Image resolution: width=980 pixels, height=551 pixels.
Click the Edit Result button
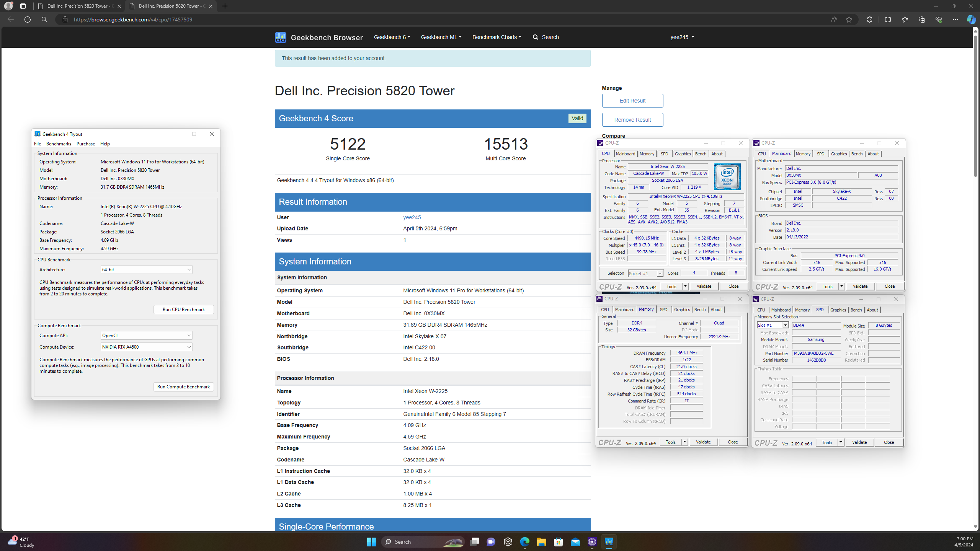pos(632,101)
